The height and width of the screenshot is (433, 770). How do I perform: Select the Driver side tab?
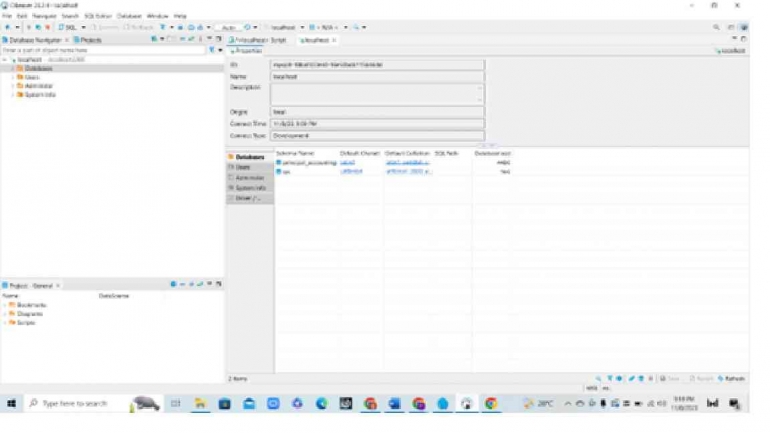[x=249, y=198]
